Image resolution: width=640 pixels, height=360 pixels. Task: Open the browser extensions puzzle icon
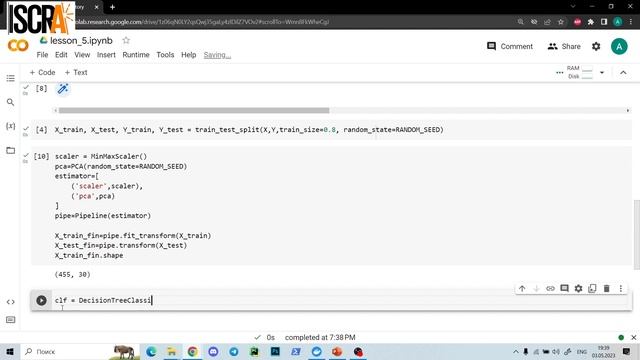[590, 22]
